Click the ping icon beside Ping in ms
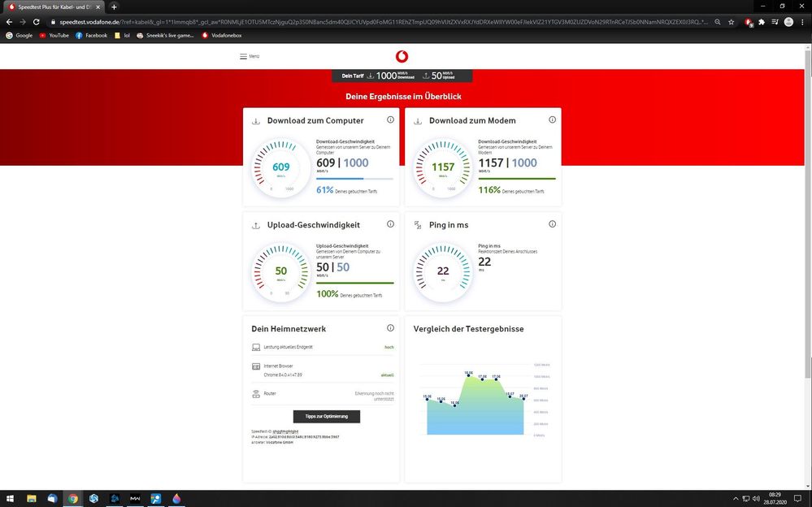The height and width of the screenshot is (507, 812). coord(418,225)
